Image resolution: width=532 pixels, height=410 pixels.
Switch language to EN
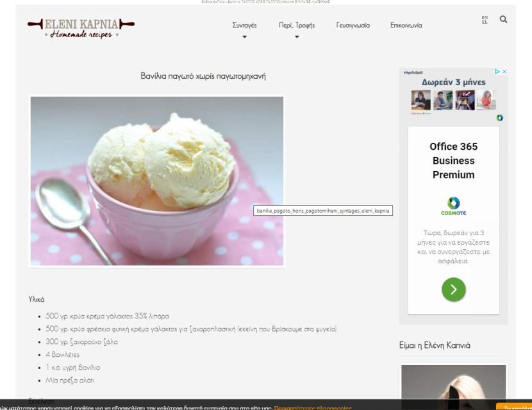tap(485, 18)
